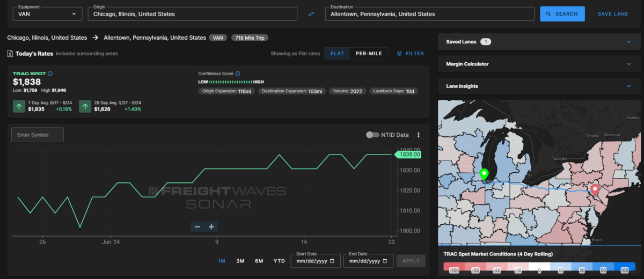Swap origin and destination arrows icon
The image size is (644, 279).
311,14
